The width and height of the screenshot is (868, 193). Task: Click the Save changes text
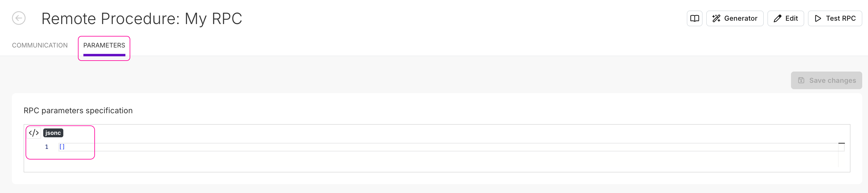click(832, 80)
